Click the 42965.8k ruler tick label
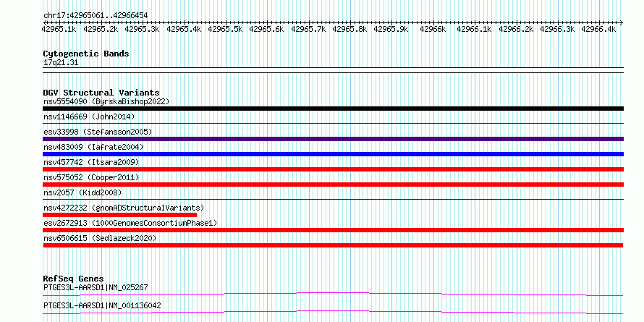The image size is (644, 322). click(x=350, y=29)
